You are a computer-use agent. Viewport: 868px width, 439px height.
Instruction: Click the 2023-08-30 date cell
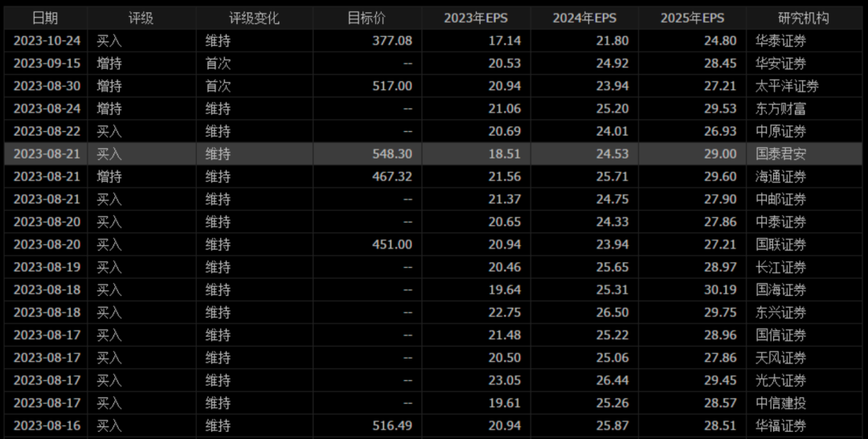click(47, 86)
